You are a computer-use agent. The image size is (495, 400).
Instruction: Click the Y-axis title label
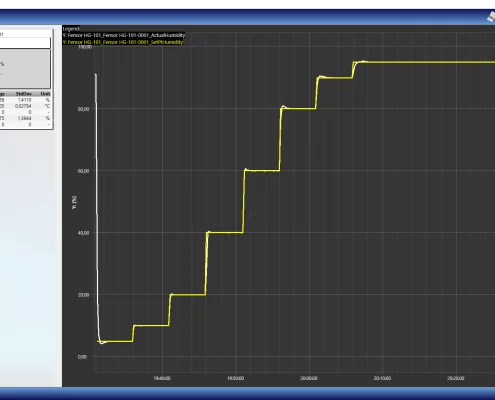(74, 202)
